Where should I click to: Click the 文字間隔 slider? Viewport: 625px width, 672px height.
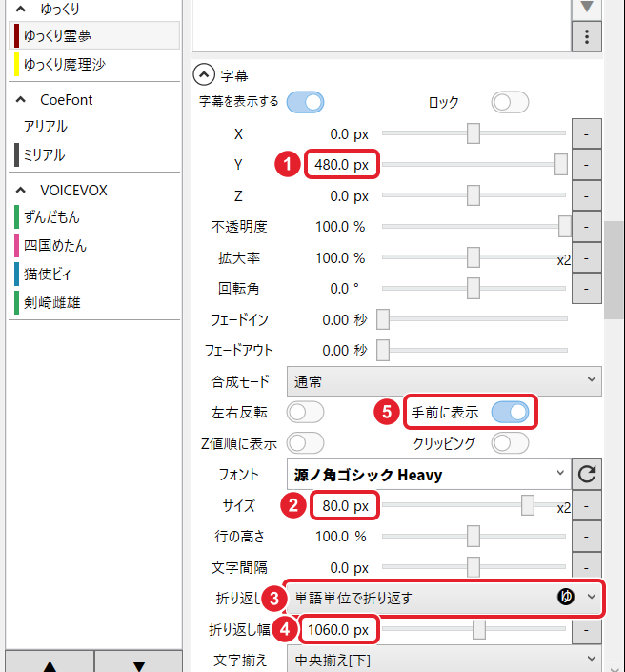pyautogui.click(x=474, y=566)
